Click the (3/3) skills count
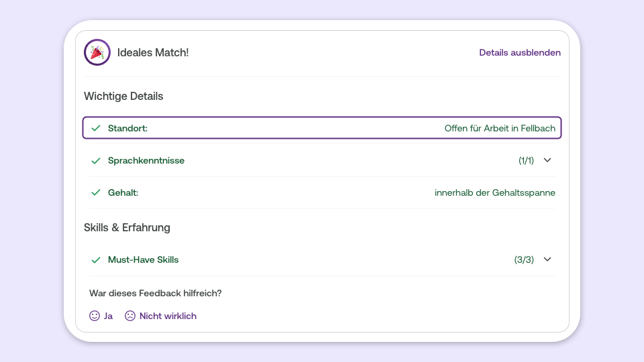Image resolution: width=644 pixels, height=362 pixels. (x=524, y=260)
